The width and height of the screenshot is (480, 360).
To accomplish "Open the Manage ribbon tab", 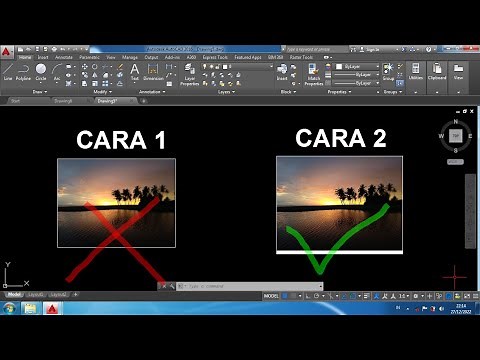I will coord(130,57).
